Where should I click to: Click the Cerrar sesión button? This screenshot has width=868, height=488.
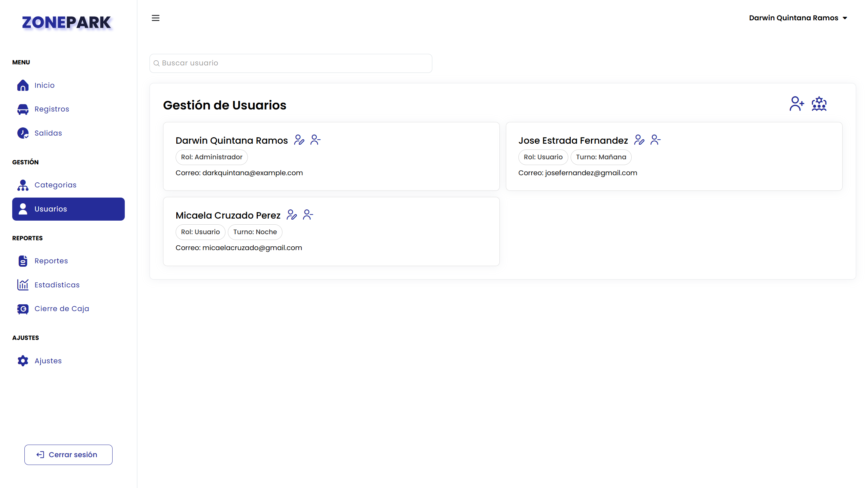68,455
